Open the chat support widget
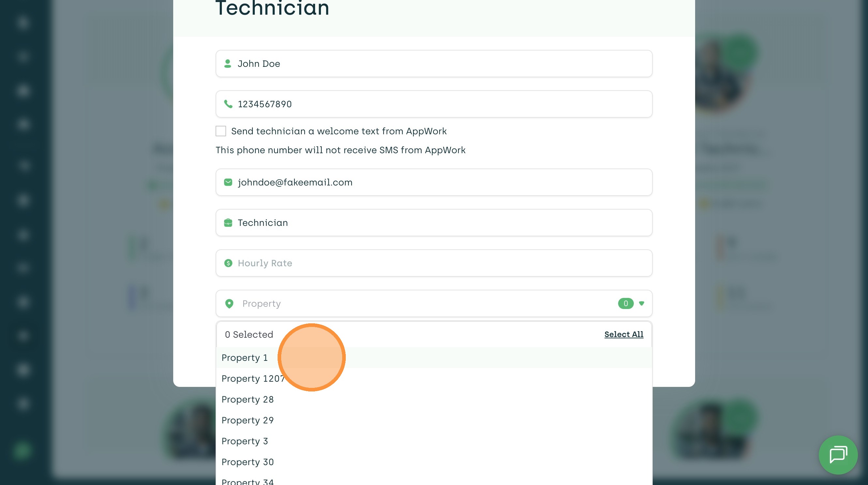868x485 pixels. (838, 455)
